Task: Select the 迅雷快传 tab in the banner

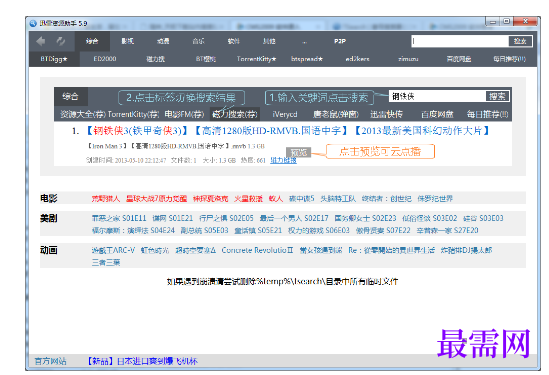Action: [x=387, y=114]
